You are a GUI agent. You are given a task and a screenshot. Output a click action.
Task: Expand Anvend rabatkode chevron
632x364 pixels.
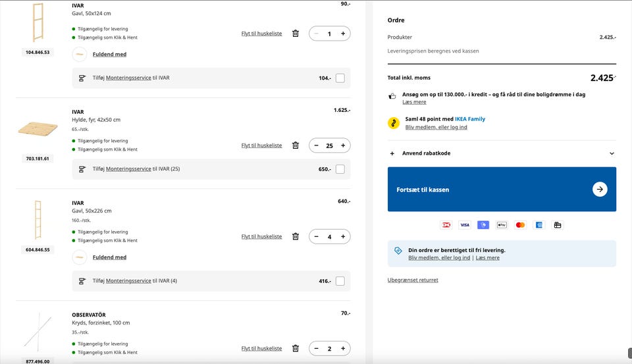pos(612,153)
